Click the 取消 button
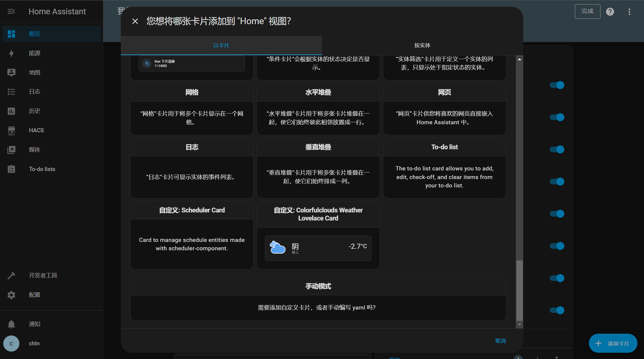The width and height of the screenshot is (644, 359). pyautogui.click(x=501, y=341)
